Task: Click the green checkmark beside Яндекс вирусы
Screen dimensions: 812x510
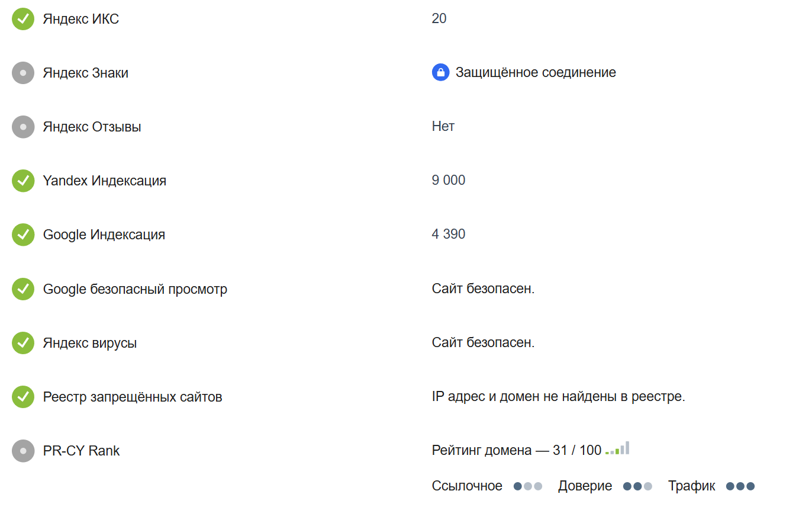Action: (23, 343)
